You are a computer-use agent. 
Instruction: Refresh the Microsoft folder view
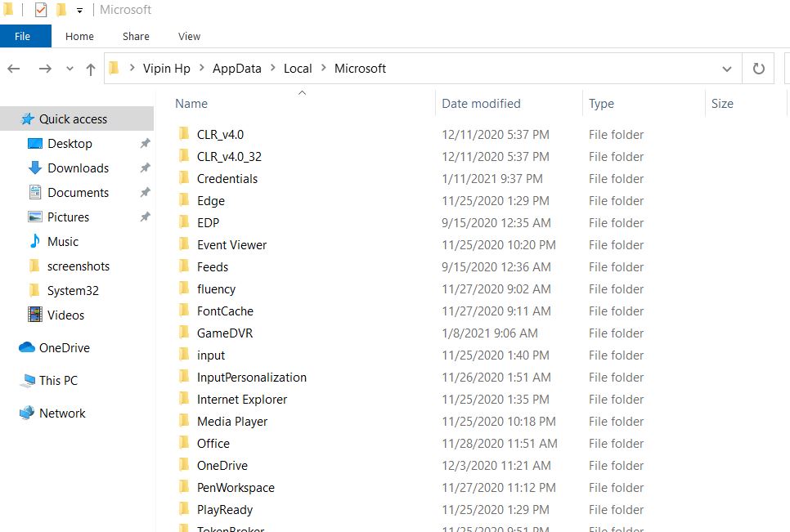tap(758, 69)
